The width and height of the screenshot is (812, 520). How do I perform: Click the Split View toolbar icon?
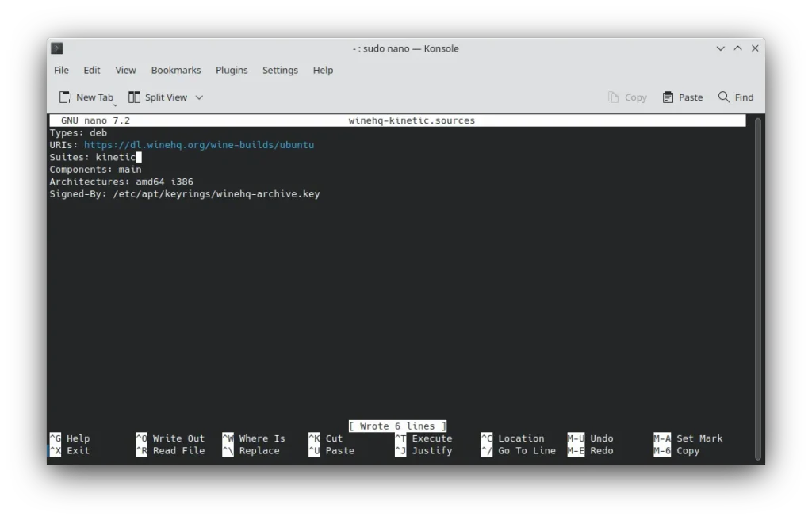(135, 97)
